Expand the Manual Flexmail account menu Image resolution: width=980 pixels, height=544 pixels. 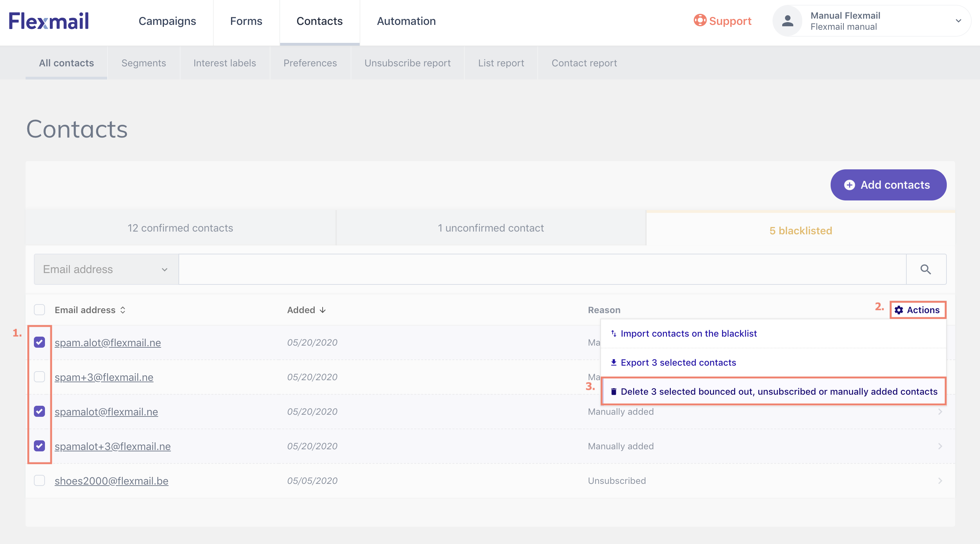(x=958, y=21)
